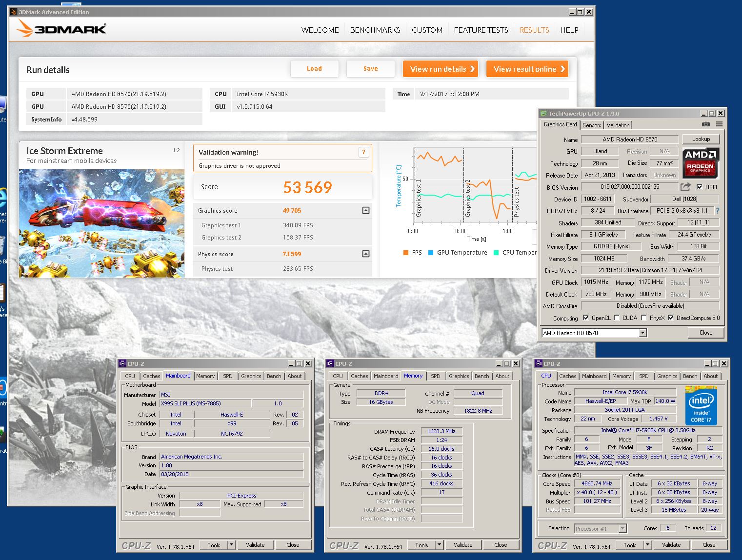Click the 53 569 score value
The width and height of the screenshot is (742, 560).
(x=307, y=187)
